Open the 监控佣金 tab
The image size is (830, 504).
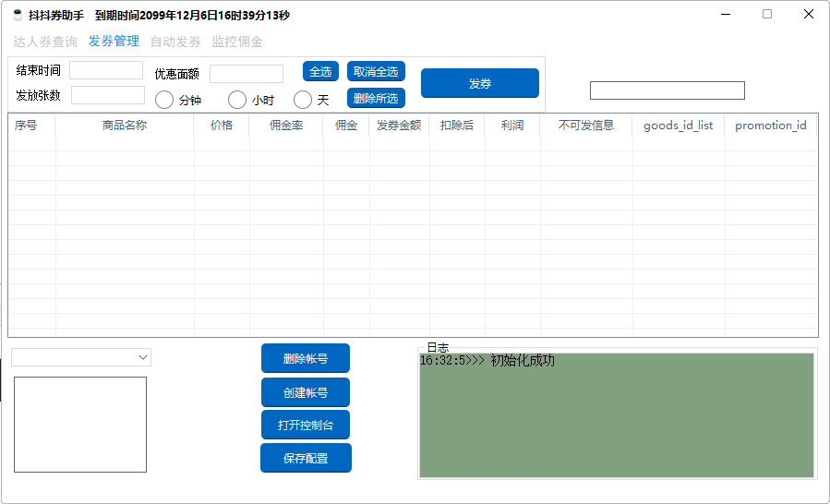tap(237, 42)
